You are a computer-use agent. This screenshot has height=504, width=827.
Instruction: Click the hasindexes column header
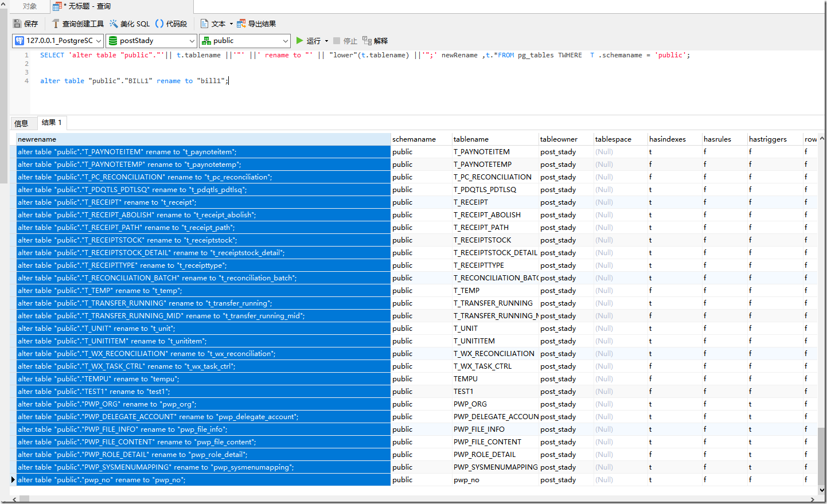(674, 139)
